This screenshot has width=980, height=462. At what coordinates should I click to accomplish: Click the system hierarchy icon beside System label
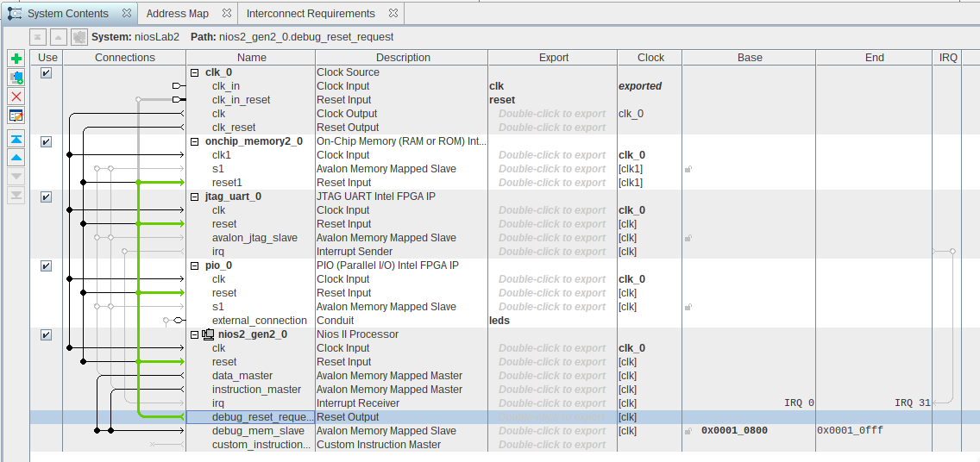coord(79,37)
